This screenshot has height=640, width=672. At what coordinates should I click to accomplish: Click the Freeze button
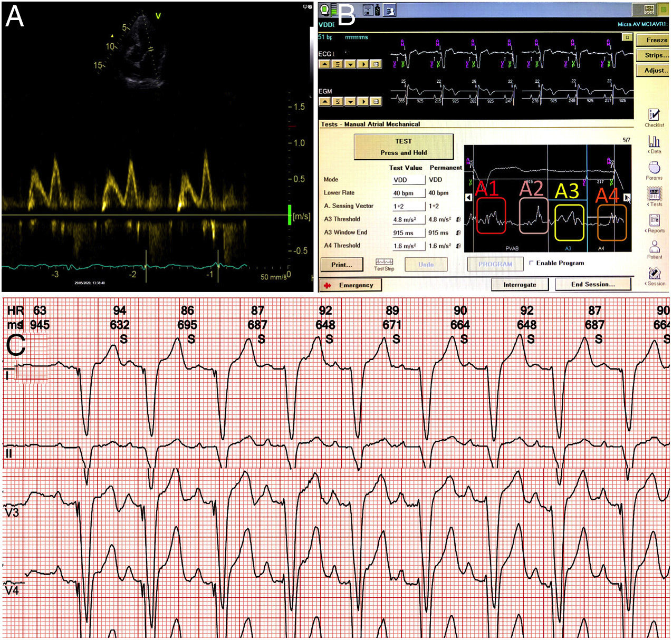point(653,40)
